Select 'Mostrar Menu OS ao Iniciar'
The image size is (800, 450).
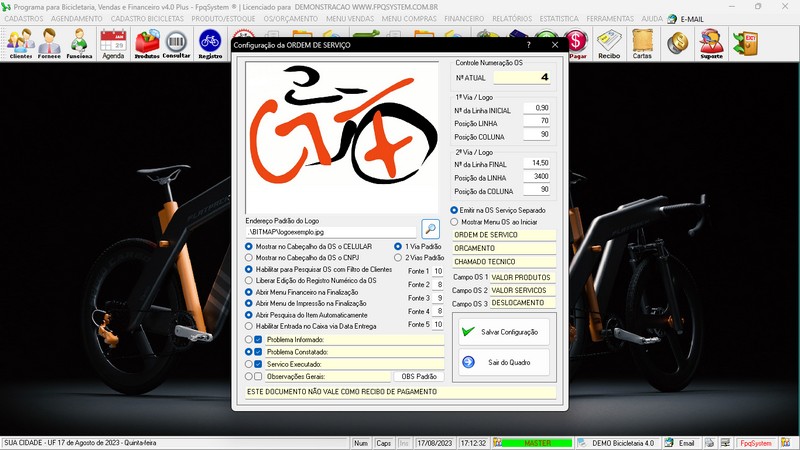(x=454, y=222)
